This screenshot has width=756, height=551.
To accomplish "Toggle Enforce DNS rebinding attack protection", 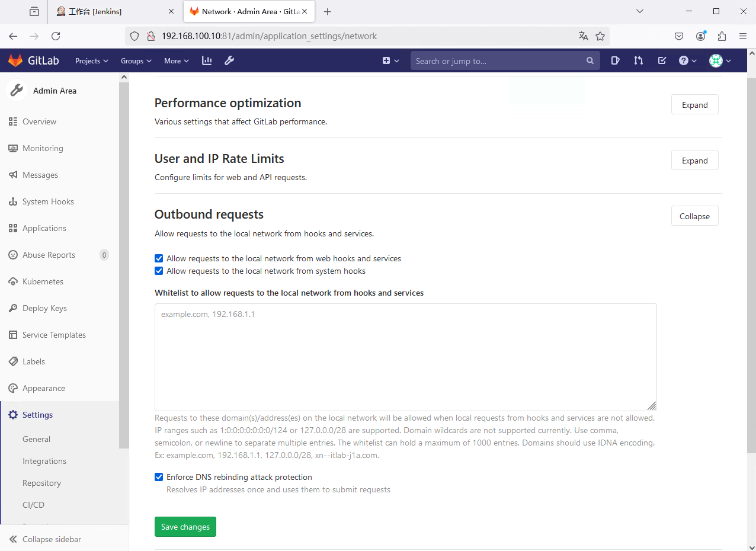I will point(159,477).
